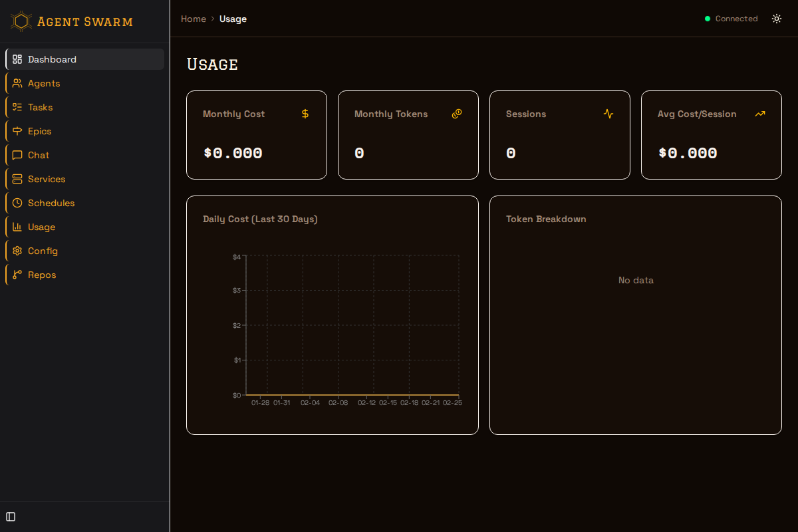Click the Connected status indicator
The width and height of the screenshot is (798, 532).
click(x=731, y=19)
